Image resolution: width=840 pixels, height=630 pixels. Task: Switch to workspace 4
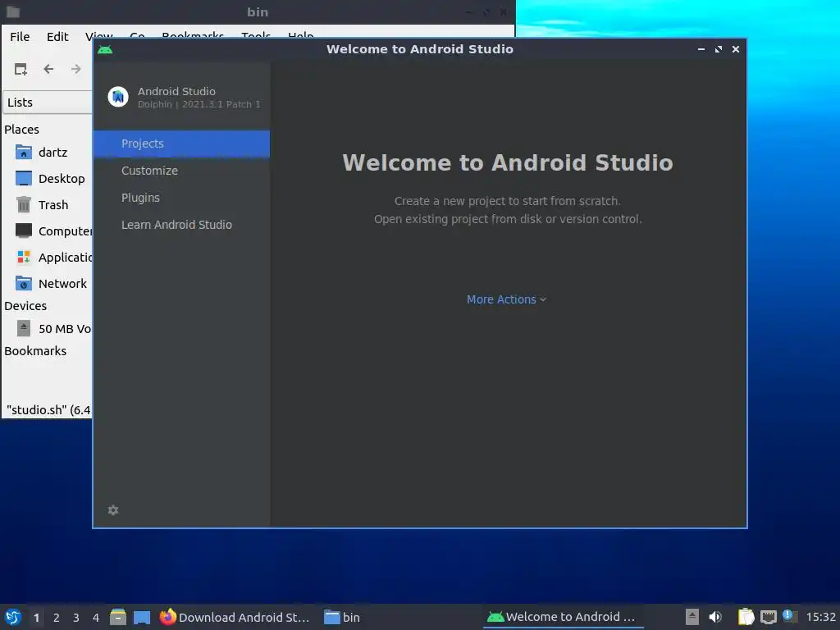(96, 618)
